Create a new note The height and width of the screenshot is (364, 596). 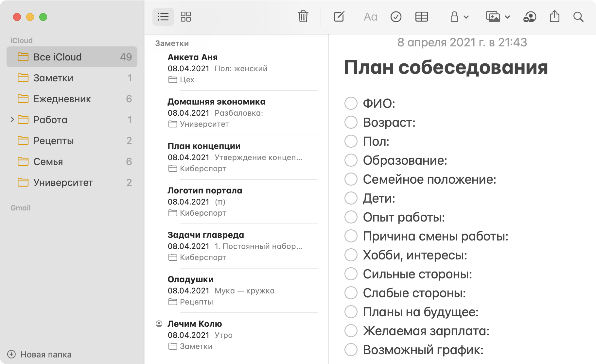click(x=339, y=17)
